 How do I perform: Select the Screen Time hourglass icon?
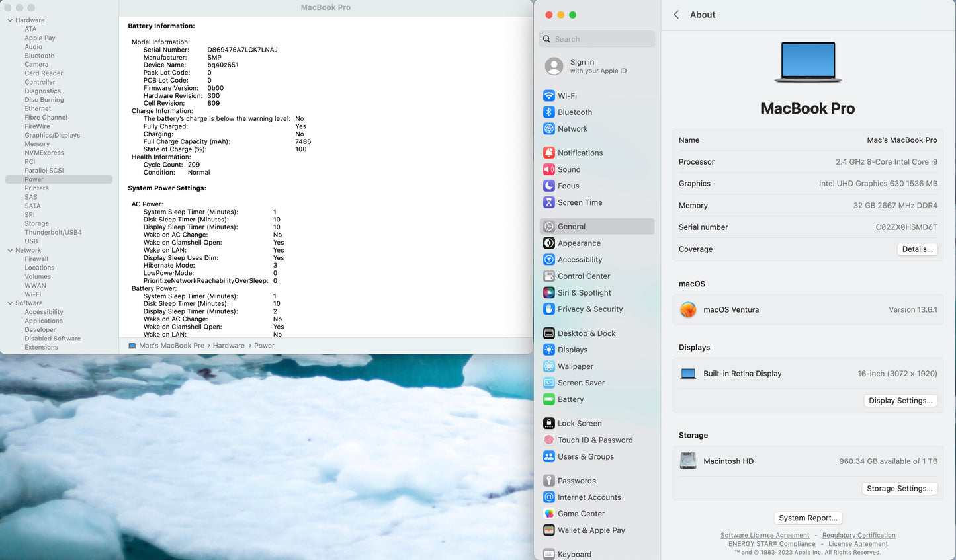pos(548,202)
